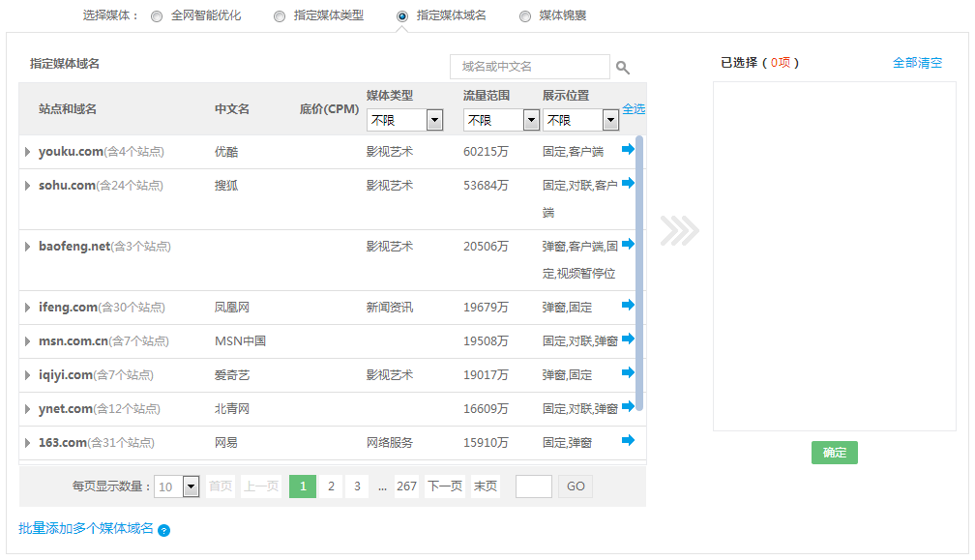Click the blue add arrow for ifeng.com row
This screenshot has width=975, height=560.
630,306
